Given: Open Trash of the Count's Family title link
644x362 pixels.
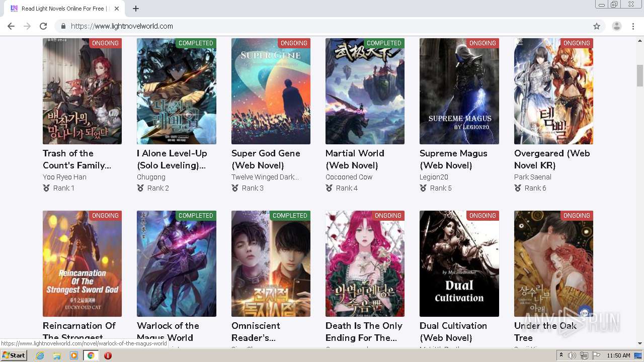Looking at the screenshot, I should (x=77, y=159).
